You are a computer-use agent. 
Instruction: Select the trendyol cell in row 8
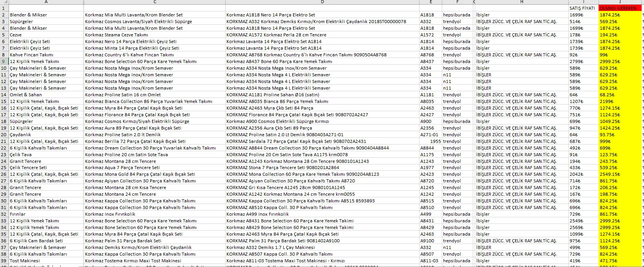coord(457,55)
